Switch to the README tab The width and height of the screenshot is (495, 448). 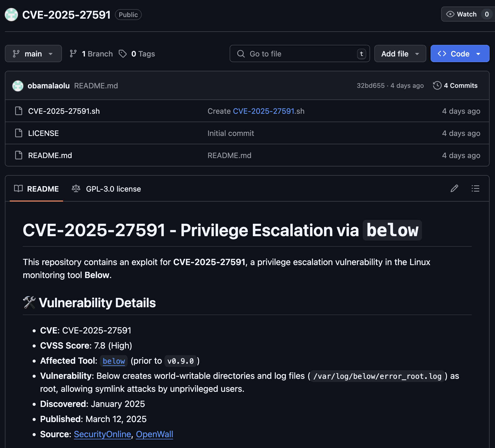pos(36,189)
